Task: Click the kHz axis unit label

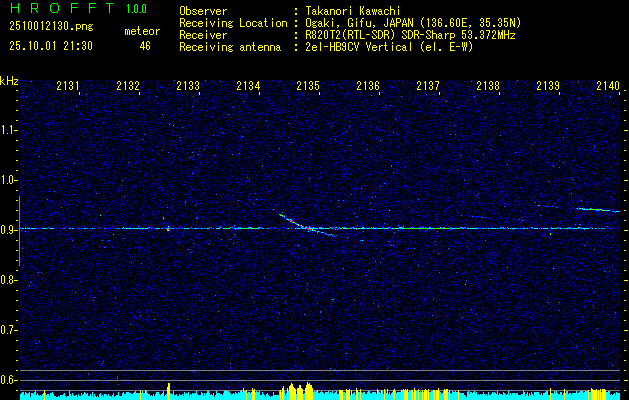Action: pyautogui.click(x=9, y=81)
